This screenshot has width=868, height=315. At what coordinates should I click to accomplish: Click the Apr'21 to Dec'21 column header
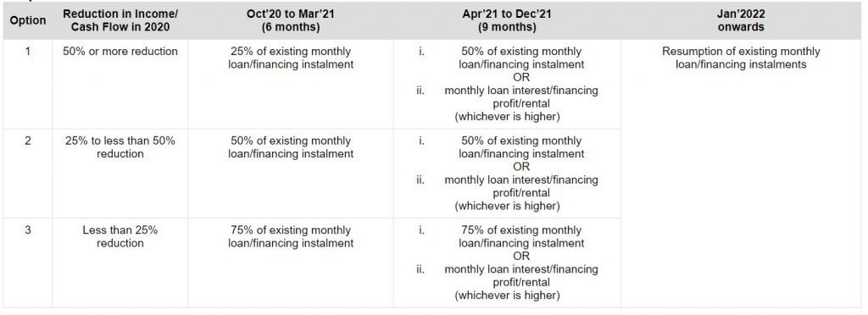pyautogui.click(x=507, y=20)
